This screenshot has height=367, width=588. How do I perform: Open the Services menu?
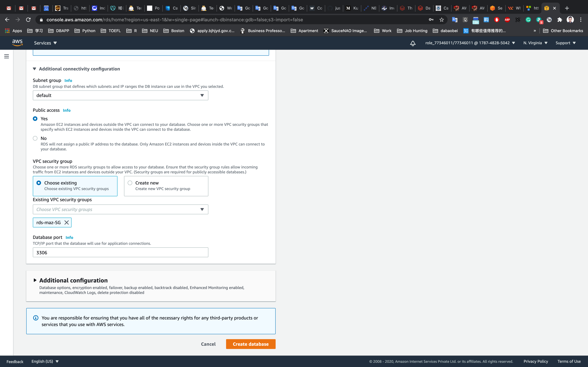[45, 43]
